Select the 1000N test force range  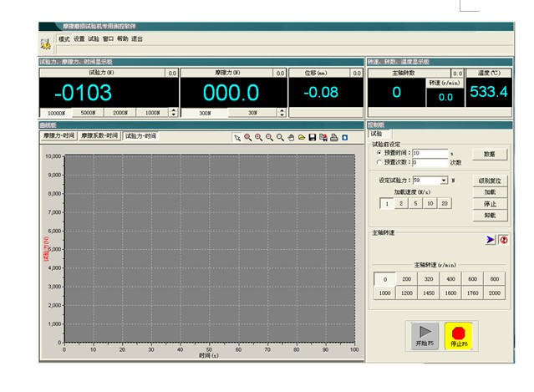(x=153, y=113)
